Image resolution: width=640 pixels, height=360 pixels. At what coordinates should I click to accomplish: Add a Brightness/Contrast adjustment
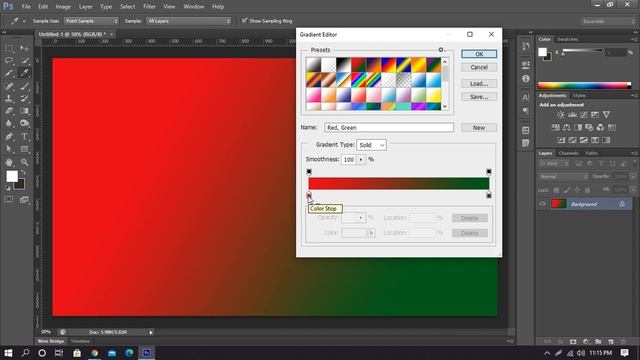(x=561, y=115)
